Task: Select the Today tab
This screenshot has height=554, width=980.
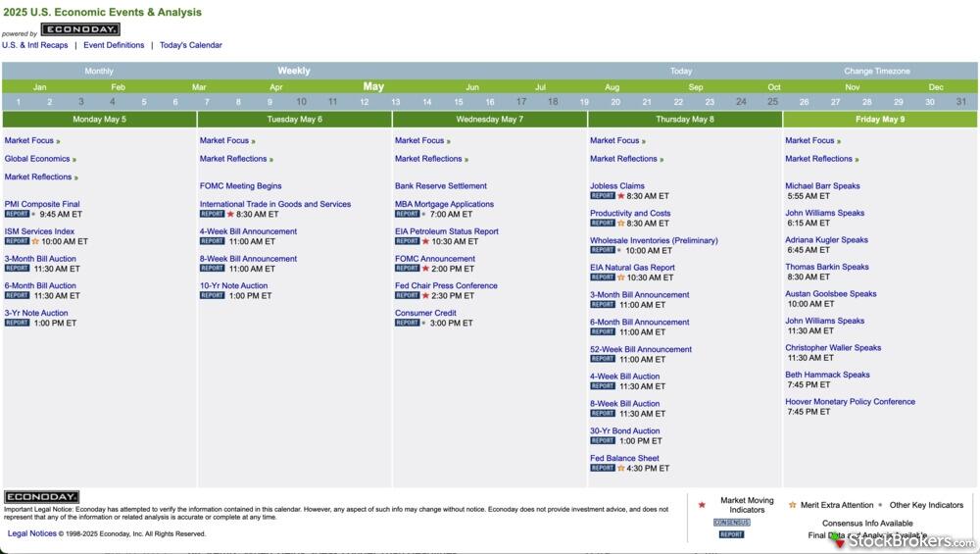Action: [681, 71]
